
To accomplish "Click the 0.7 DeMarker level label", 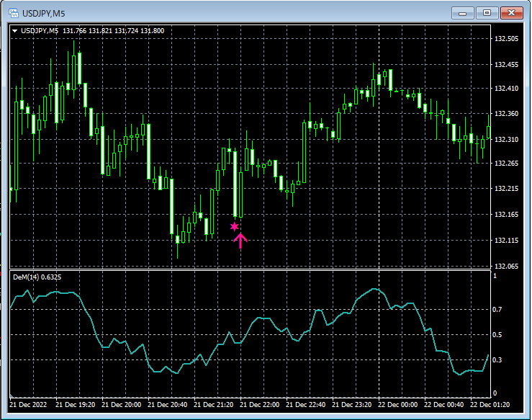I will [497, 309].
